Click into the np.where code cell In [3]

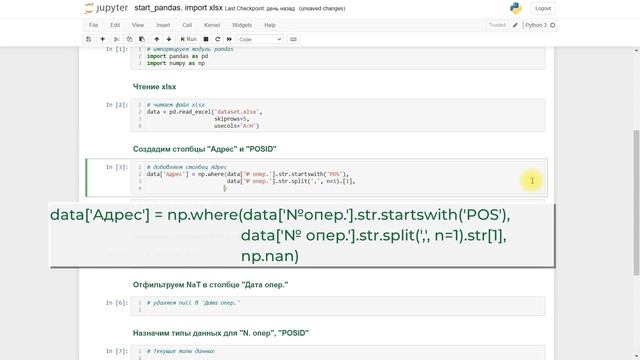pos(338,178)
